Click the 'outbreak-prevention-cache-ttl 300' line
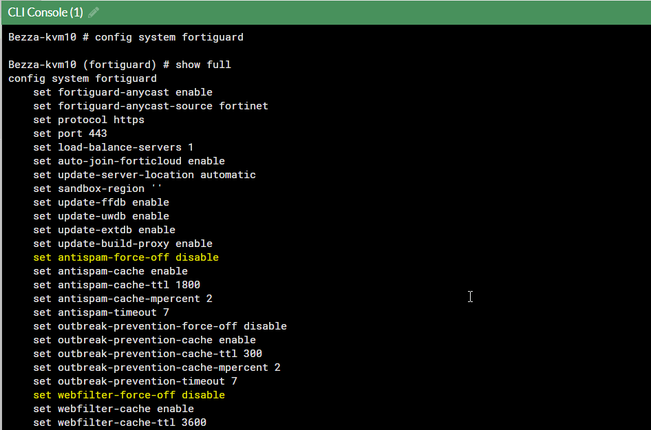 pos(147,353)
